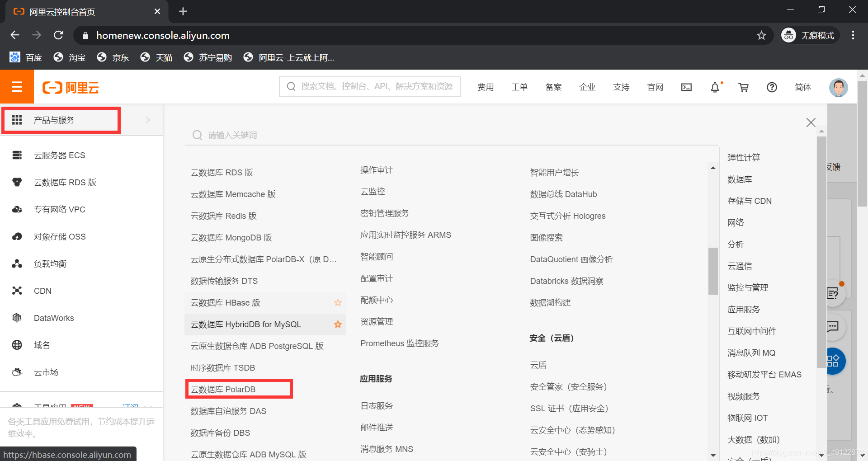
Task: Switch language via 简体
Action: (x=803, y=87)
